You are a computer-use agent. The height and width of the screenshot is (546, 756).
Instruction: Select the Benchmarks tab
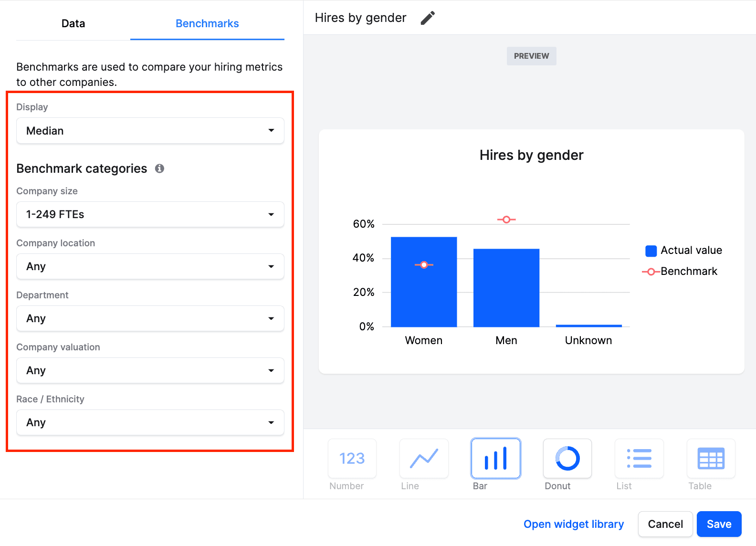207,23
